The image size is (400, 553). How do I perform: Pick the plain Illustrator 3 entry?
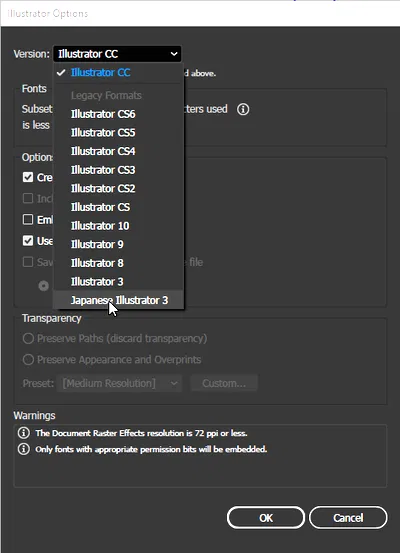click(118, 282)
